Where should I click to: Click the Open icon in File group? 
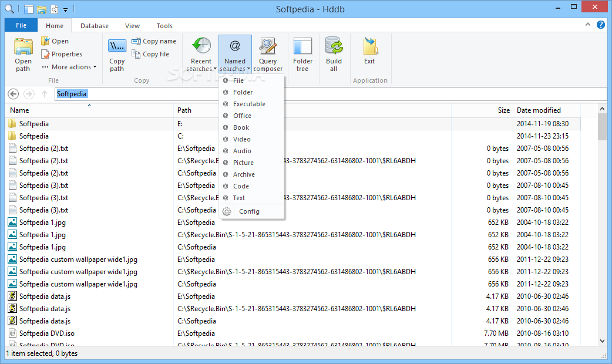55,41
